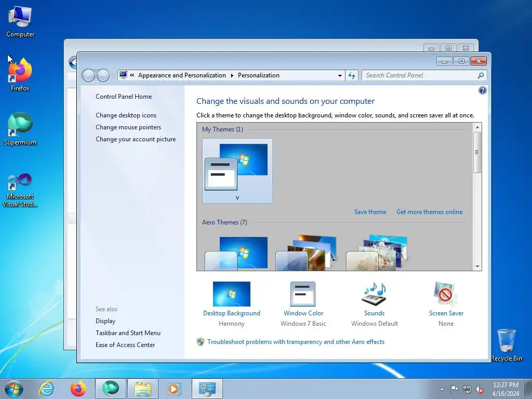Show the clock and date flyout
532x399 pixels.
pos(506,389)
